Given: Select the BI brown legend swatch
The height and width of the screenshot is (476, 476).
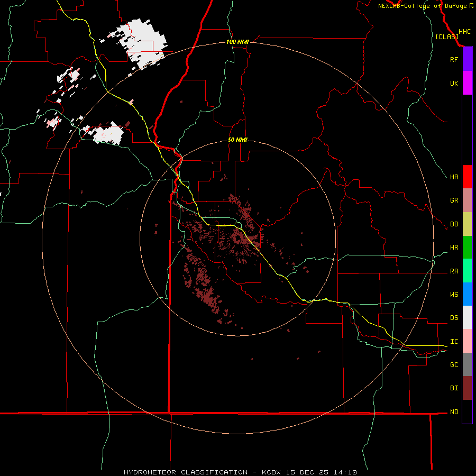Looking at the screenshot, I should 467,388.
